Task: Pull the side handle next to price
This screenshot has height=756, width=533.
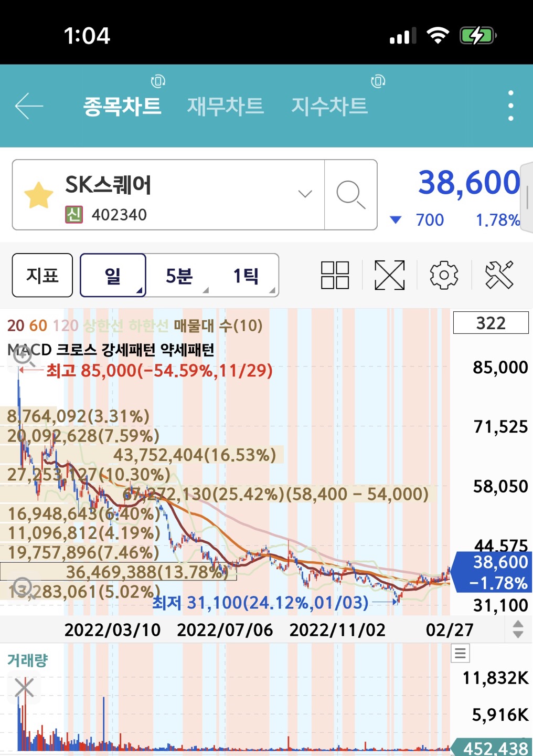Action: [x=527, y=197]
